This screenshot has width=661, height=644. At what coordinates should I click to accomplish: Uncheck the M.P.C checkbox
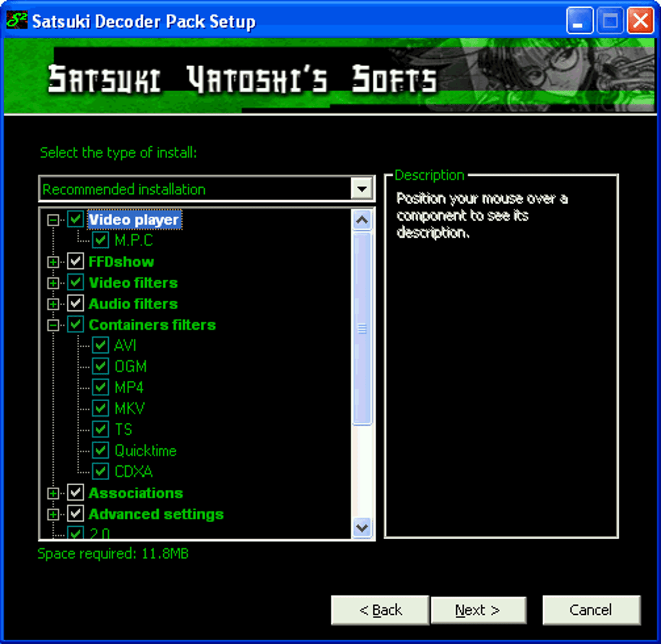click(x=100, y=240)
